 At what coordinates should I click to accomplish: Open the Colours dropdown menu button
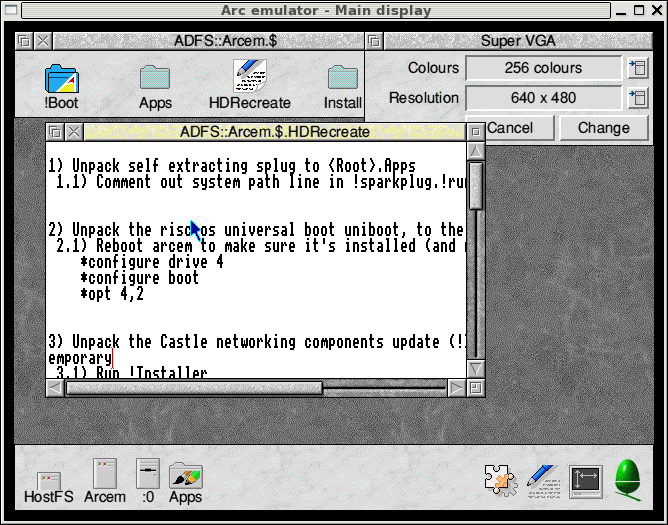(x=638, y=68)
